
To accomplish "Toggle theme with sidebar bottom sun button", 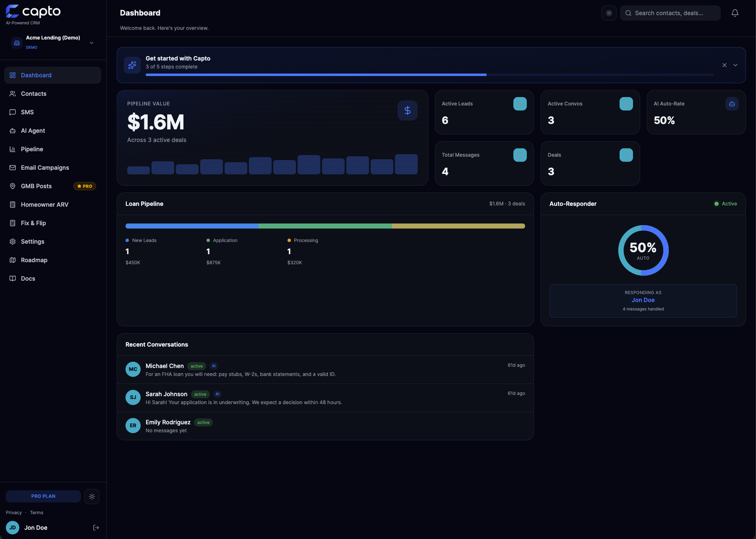I will [x=92, y=497].
